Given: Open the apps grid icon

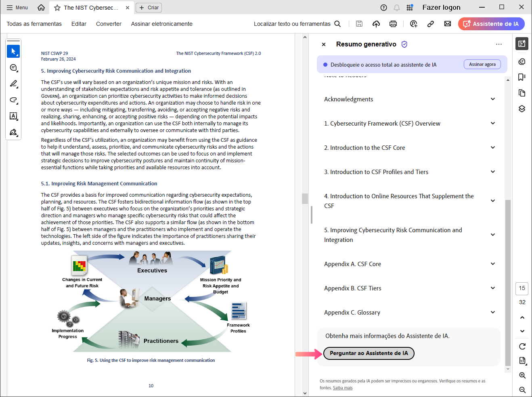Looking at the screenshot, I should coord(410,7).
